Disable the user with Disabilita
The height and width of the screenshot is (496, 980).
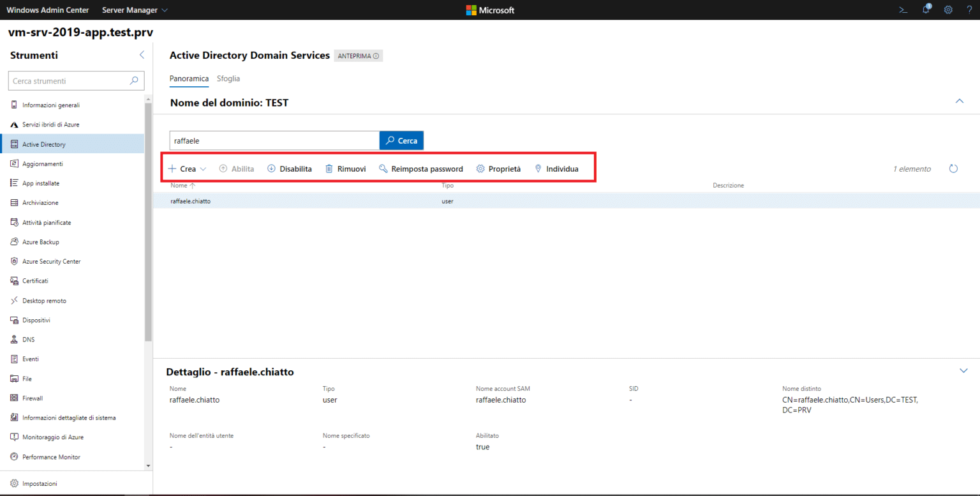289,169
